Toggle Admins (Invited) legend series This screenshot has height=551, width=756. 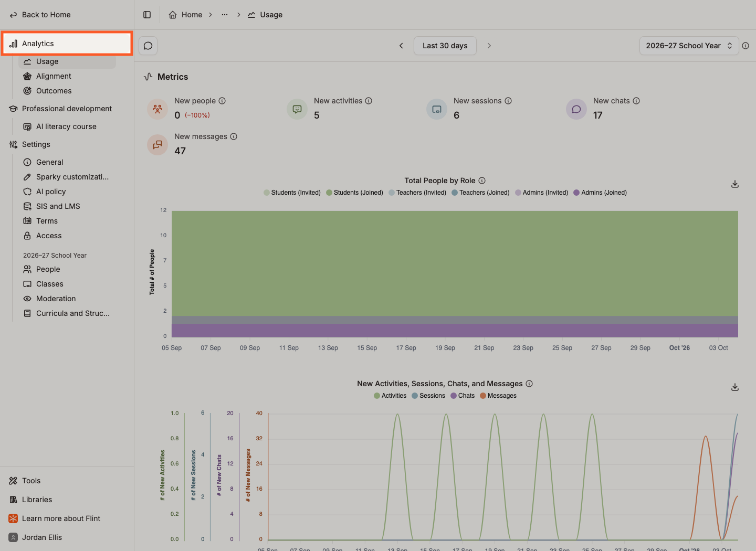tap(541, 193)
